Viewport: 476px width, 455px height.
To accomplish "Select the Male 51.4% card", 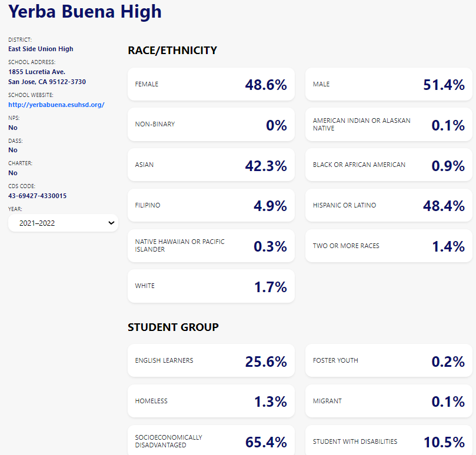I will pyautogui.click(x=388, y=84).
